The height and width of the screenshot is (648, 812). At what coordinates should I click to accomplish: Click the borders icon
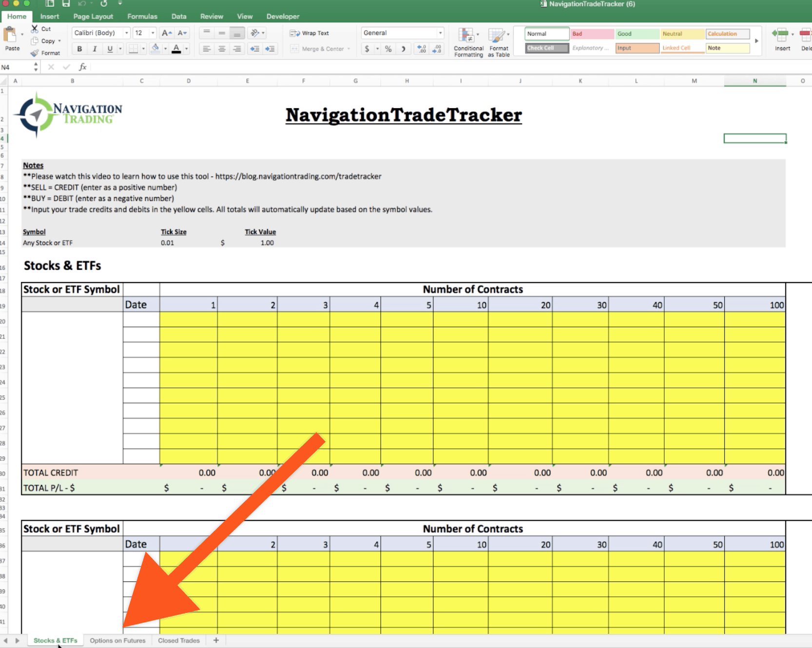point(133,49)
